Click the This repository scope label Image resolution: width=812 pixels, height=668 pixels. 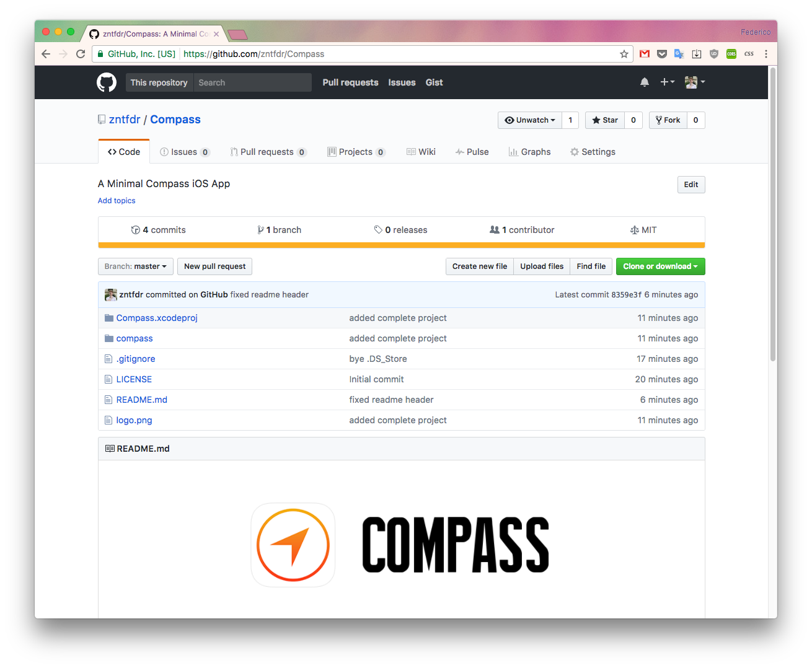click(159, 82)
